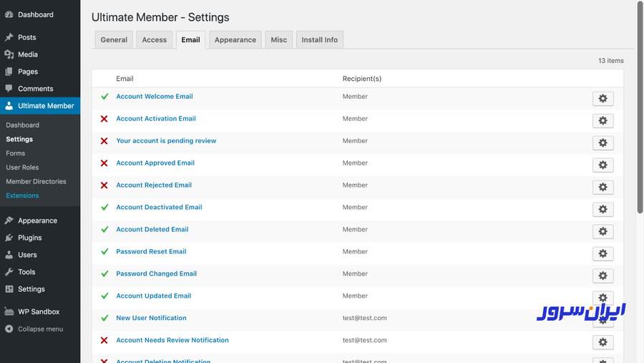Switch to the Appearance tab

pyautogui.click(x=235, y=40)
